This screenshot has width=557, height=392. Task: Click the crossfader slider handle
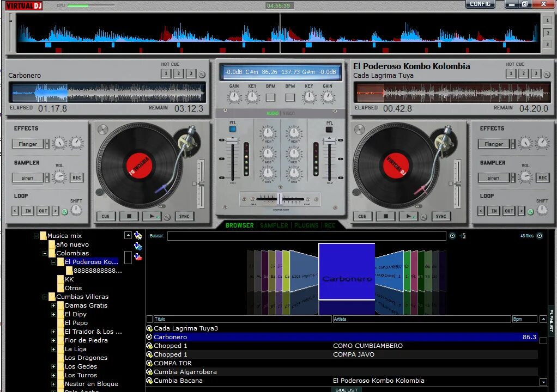(x=280, y=199)
